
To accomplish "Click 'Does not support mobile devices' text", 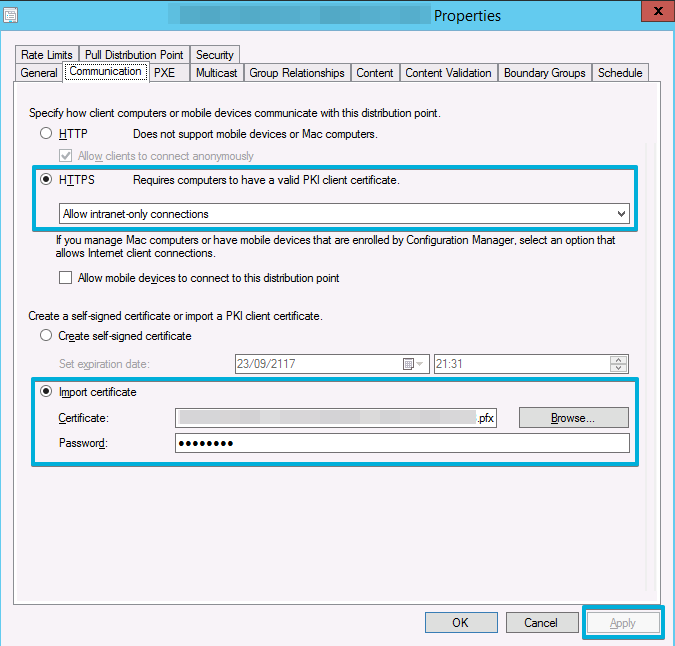I will point(255,134).
